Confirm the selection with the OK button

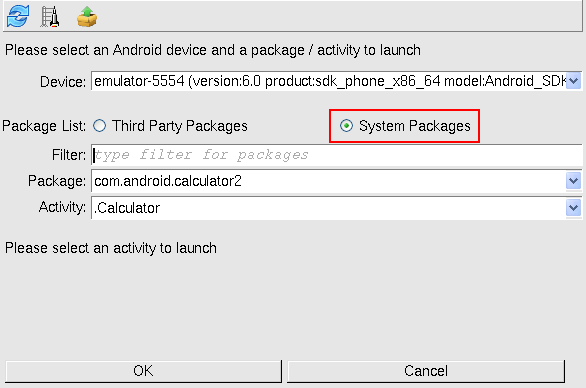143,371
